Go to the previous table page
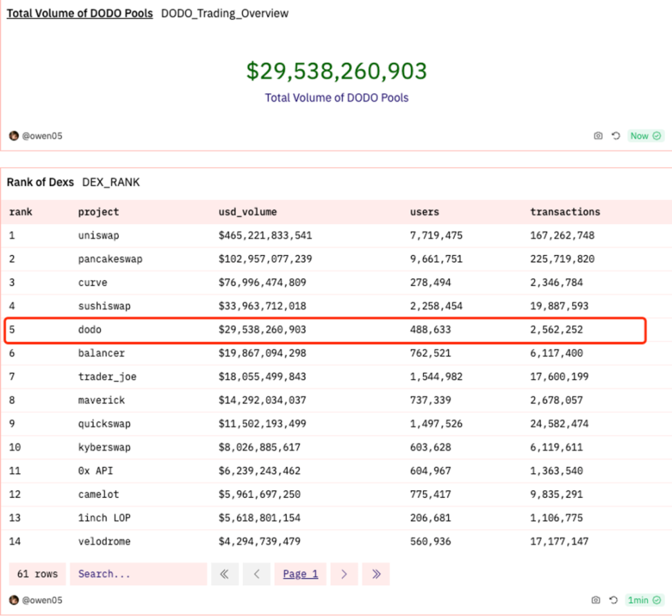Image resolution: width=672 pixels, height=616 pixels. (256, 574)
